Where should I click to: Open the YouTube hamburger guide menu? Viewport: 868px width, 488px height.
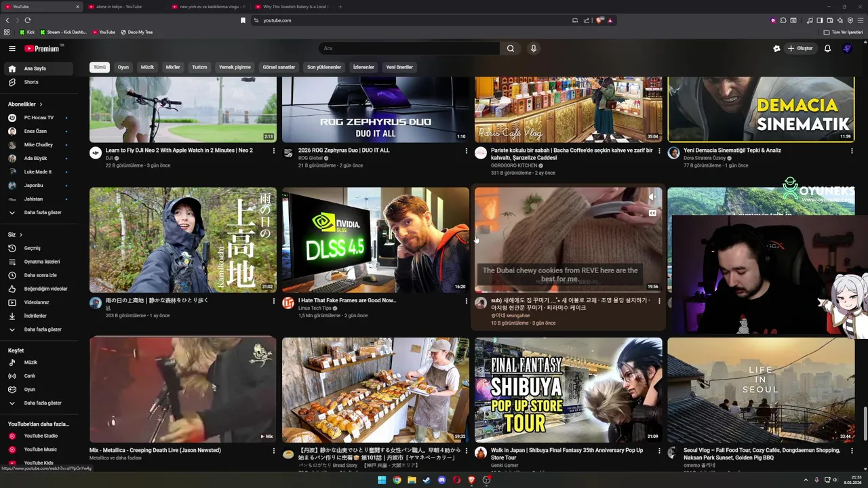coord(12,49)
